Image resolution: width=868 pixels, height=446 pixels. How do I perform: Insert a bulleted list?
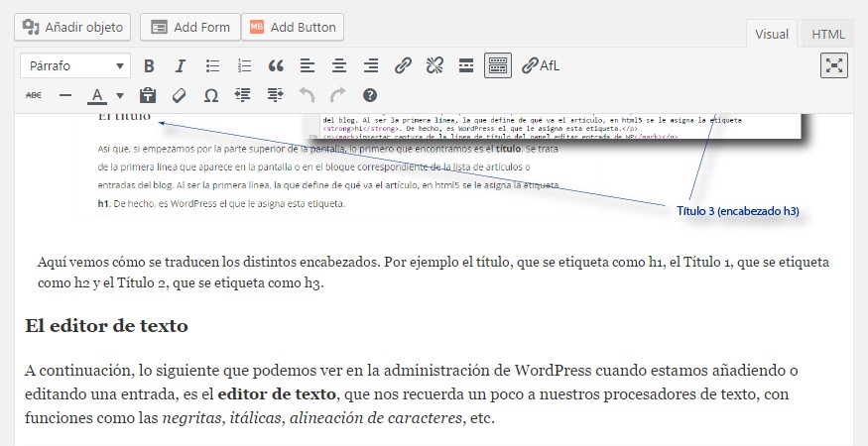click(212, 65)
